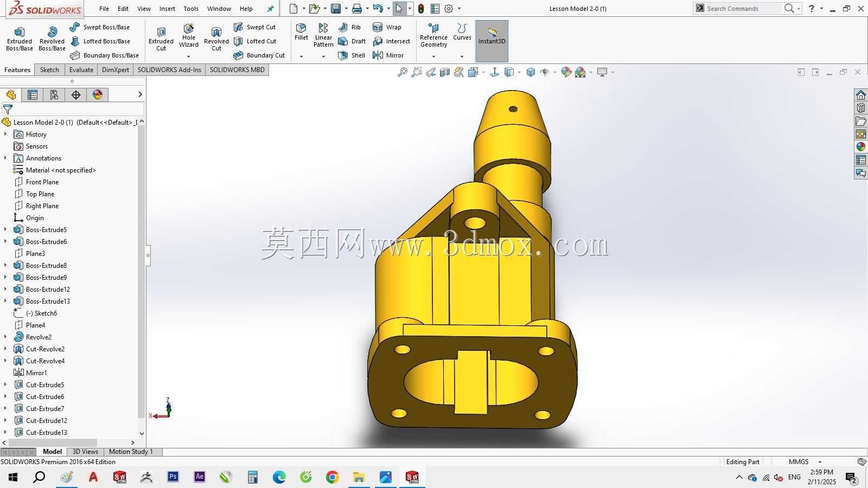Click the Section View icon
The width and height of the screenshot is (868, 488).
pos(445,72)
